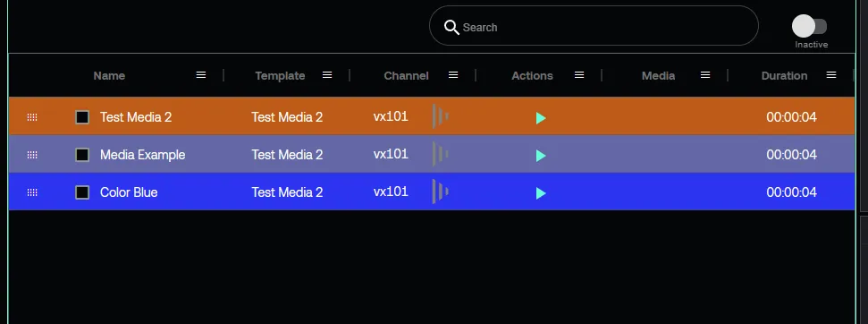The width and height of the screenshot is (868, 324).
Task: Play the Color Blue row
Action: [541, 193]
